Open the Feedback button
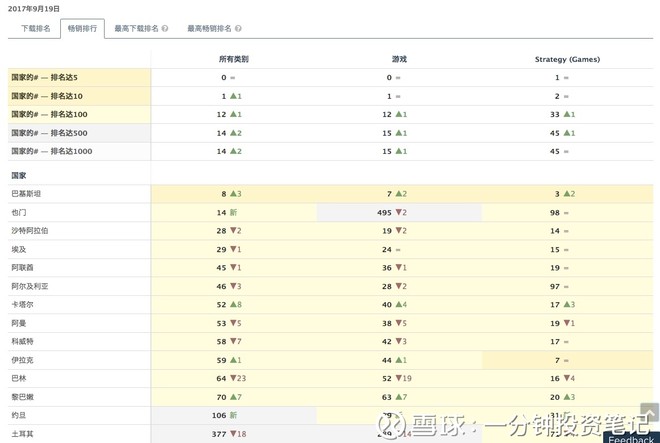660x443 pixels. pos(631,438)
